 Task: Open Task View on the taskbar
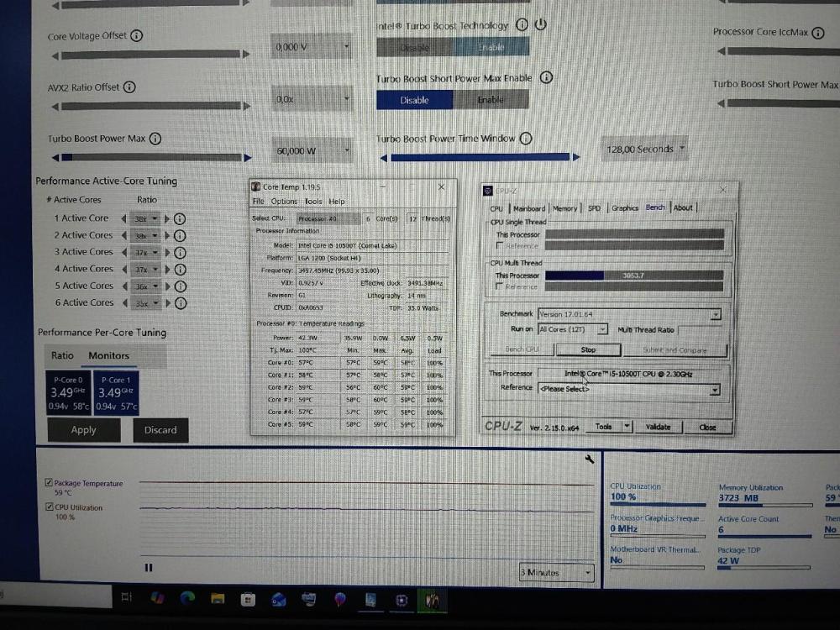coord(127,596)
